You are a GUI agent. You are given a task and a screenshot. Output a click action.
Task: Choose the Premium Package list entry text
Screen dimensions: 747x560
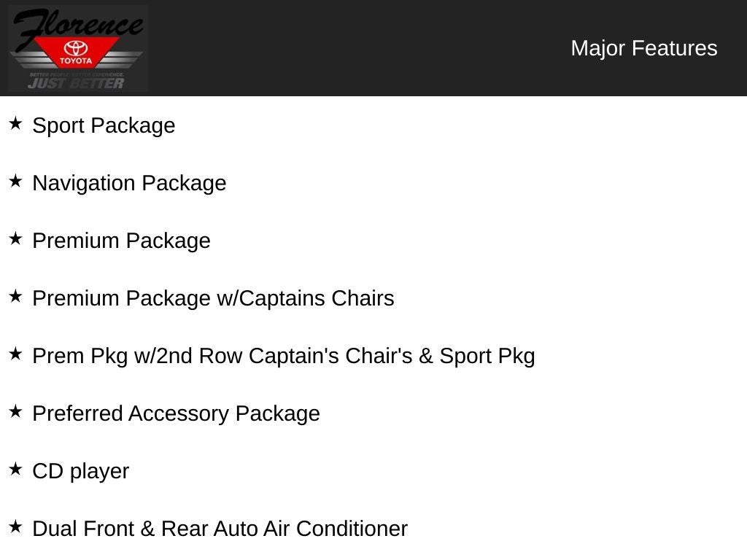pos(121,241)
